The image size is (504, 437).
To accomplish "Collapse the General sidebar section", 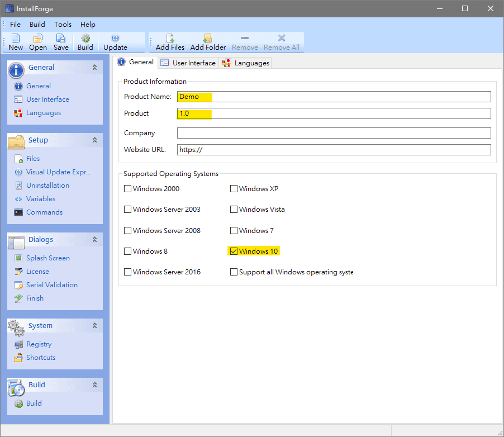I will coord(94,67).
